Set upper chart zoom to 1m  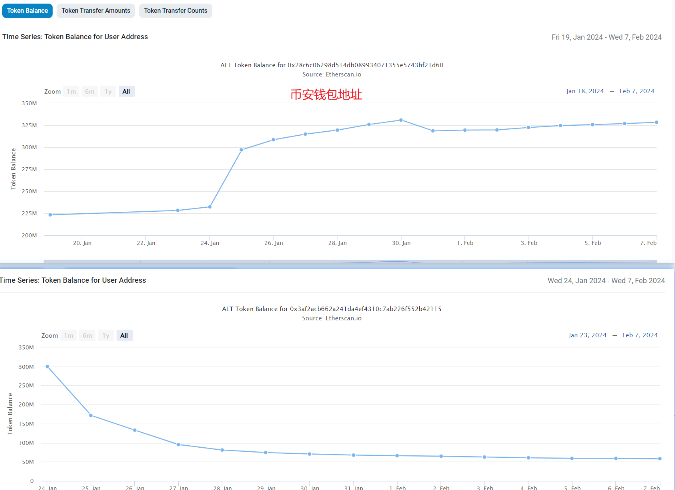[x=71, y=91]
